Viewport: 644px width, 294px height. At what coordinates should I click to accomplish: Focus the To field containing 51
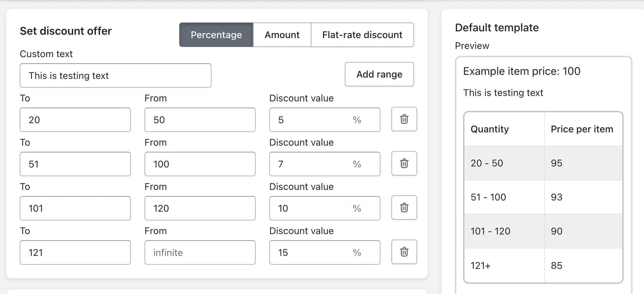pyautogui.click(x=75, y=164)
